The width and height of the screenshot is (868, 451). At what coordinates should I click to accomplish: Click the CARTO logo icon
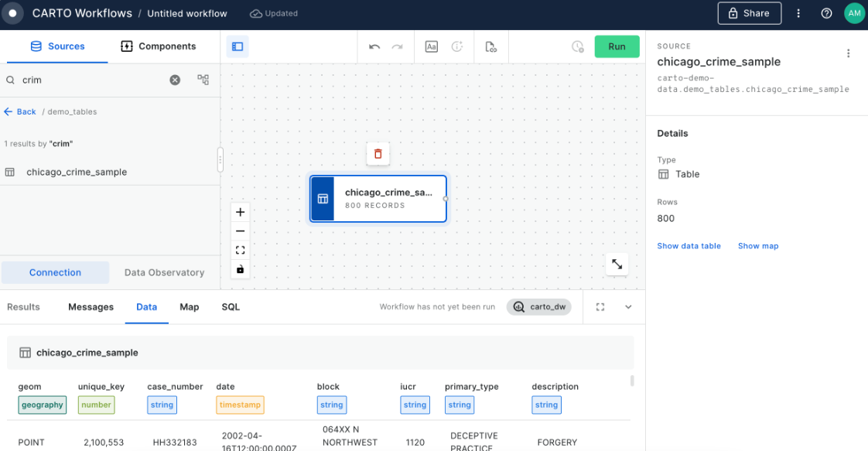tap(12, 13)
